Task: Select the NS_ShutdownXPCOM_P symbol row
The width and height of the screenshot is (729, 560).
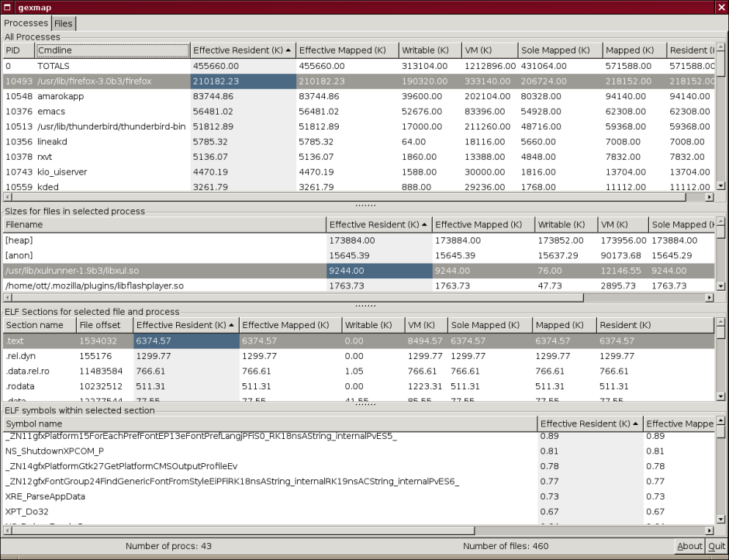Action: coord(358,451)
